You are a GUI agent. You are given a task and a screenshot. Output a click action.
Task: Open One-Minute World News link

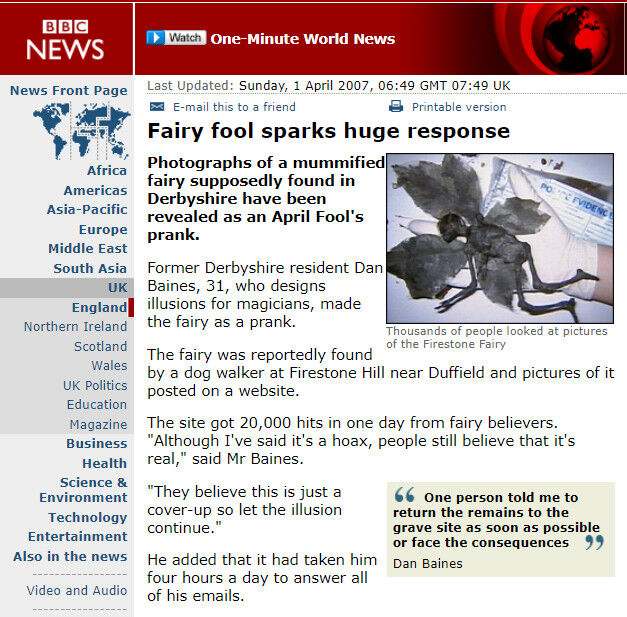302,39
